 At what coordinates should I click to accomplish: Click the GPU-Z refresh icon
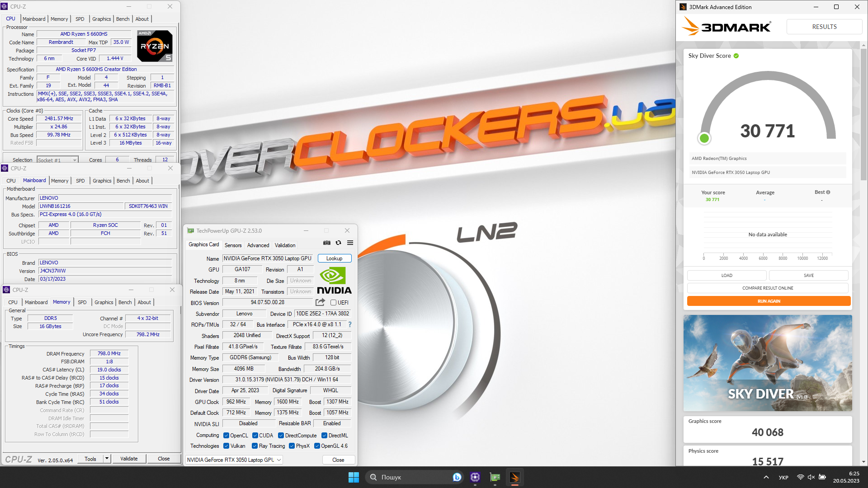click(338, 243)
